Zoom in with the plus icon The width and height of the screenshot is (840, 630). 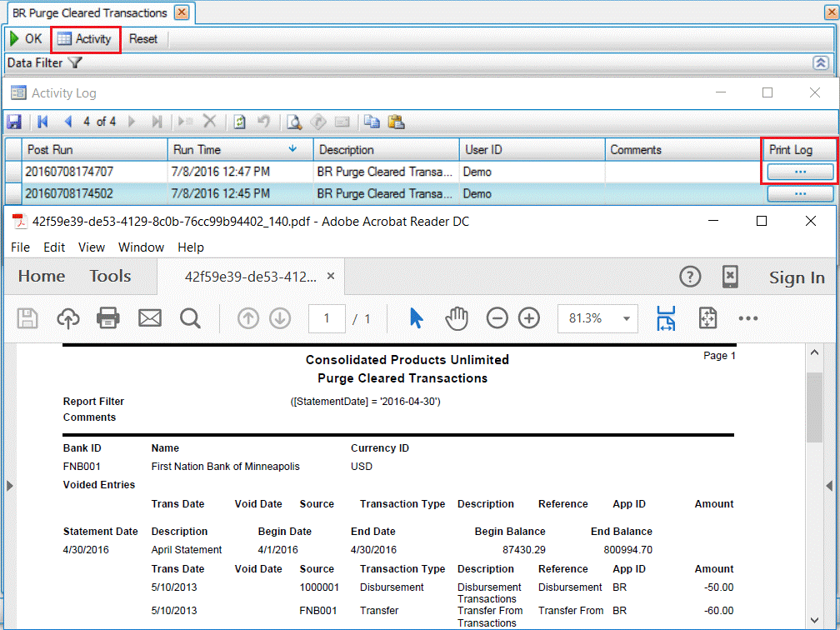[528, 318]
